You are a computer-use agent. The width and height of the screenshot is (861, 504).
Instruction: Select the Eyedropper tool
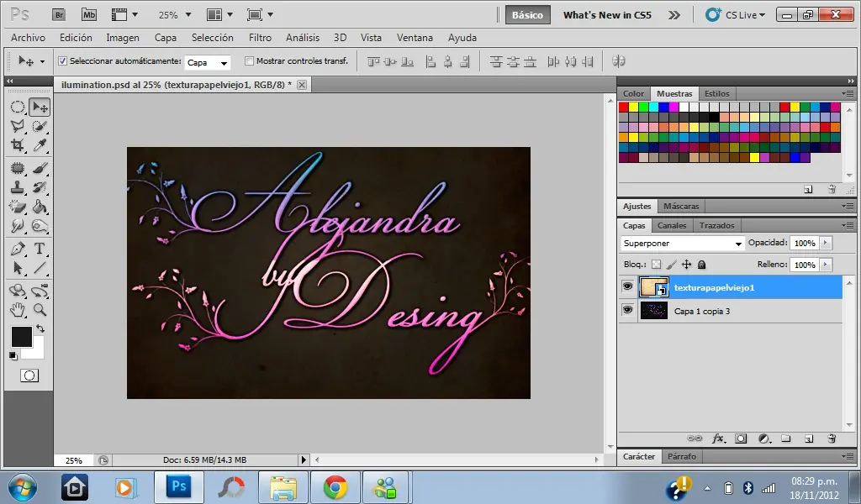[x=39, y=145]
